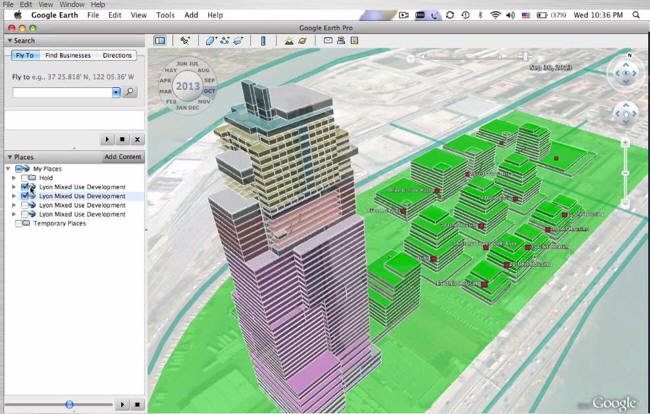Expand the last Lyon Mixed Use Development node
Screen dimensions: 650x414
coord(14,214)
